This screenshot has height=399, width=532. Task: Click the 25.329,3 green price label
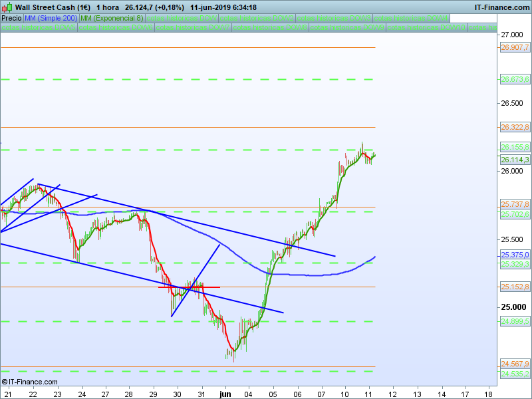click(515, 264)
